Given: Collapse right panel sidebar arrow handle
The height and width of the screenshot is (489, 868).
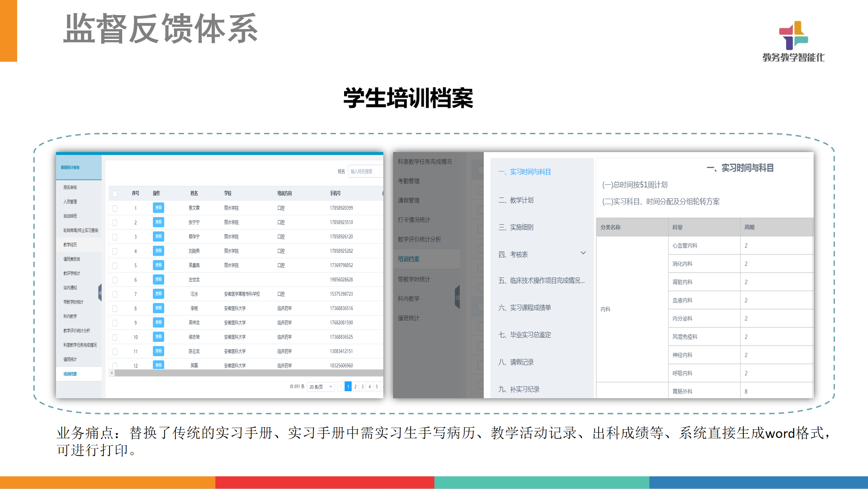Looking at the screenshot, I should click(457, 297).
